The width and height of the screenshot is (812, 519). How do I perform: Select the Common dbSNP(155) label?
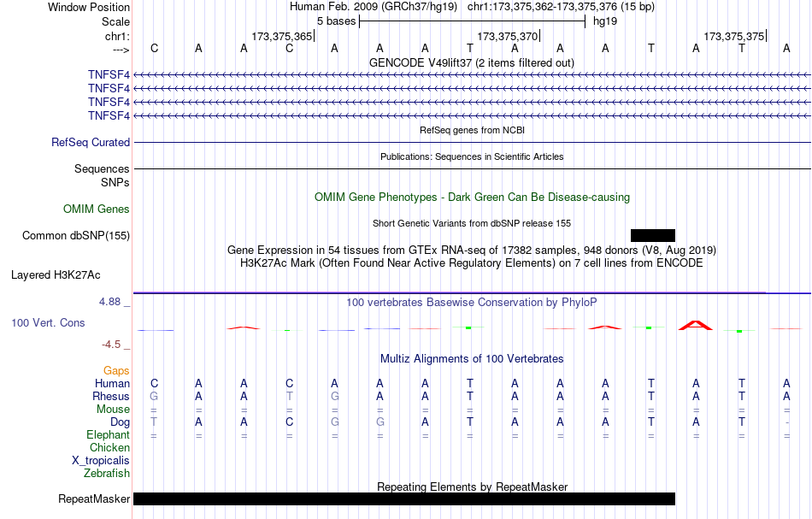click(76, 236)
